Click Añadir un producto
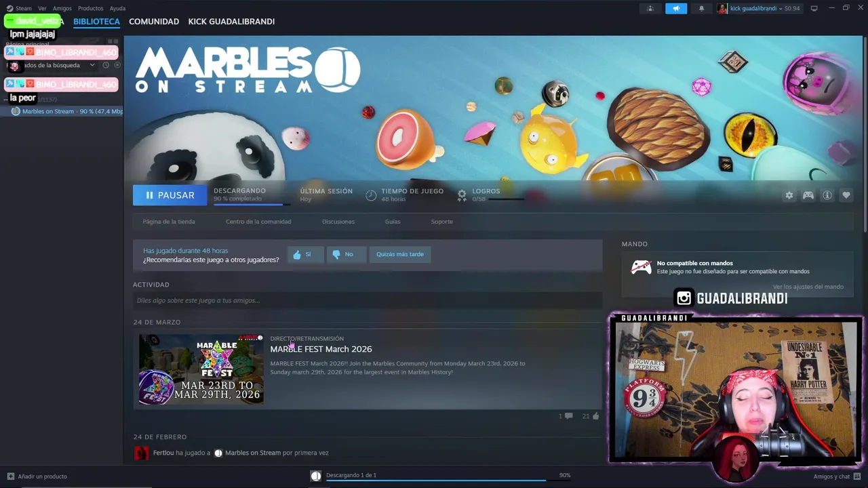This screenshot has height=488, width=868. (37, 476)
